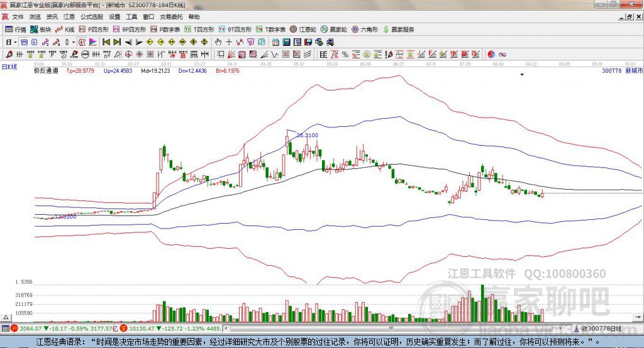Open the 资讯 menu
The height and width of the screenshot is (348, 644).
coord(52,17)
